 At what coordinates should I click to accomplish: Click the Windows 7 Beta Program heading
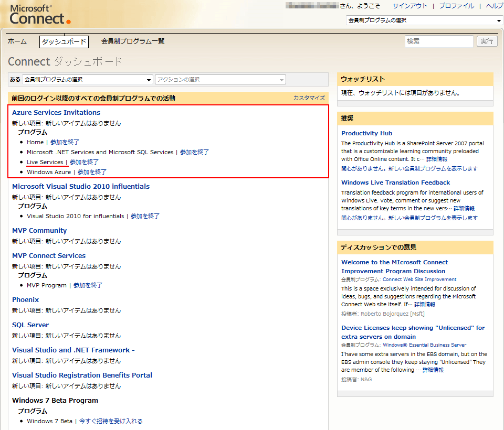click(55, 400)
